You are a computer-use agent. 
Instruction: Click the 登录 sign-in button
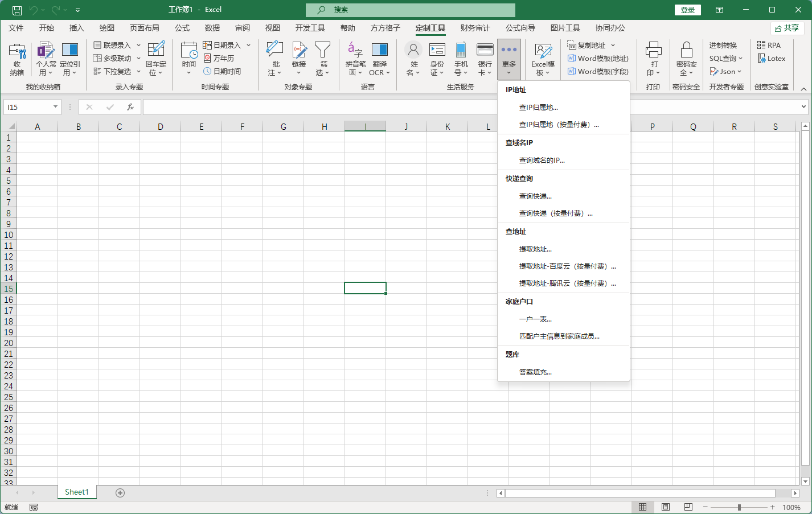[687, 10]
